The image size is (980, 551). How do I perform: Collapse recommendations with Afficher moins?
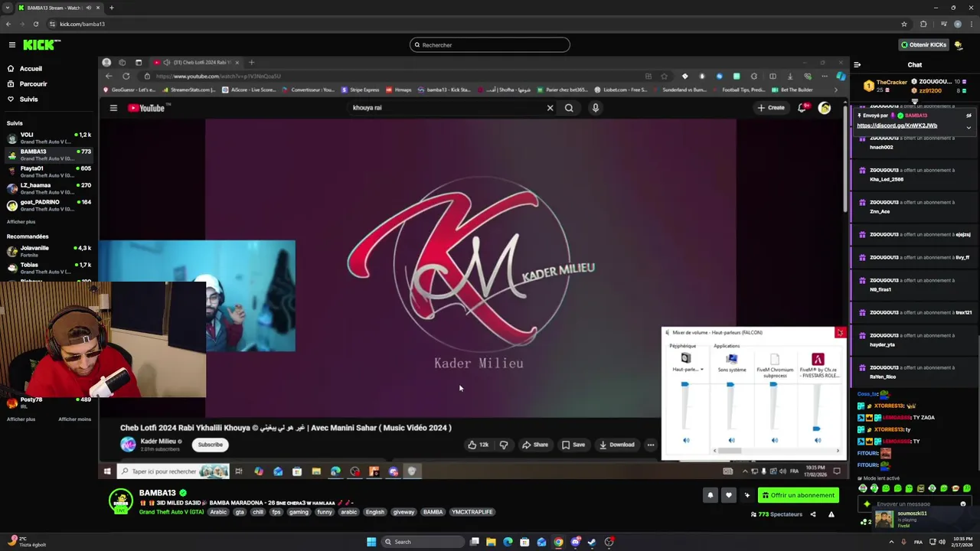pyautogui.click(x=74, y=419)
